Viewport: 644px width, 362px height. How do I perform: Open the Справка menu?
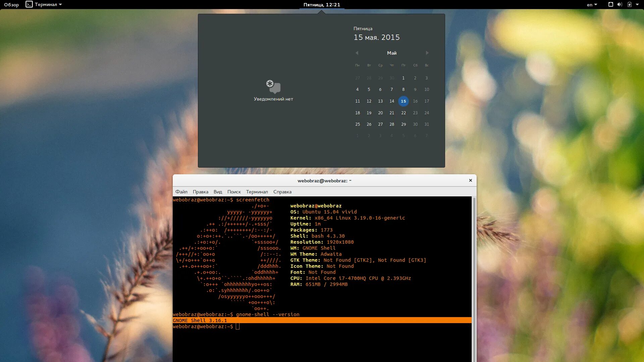(x=282, y=192)
